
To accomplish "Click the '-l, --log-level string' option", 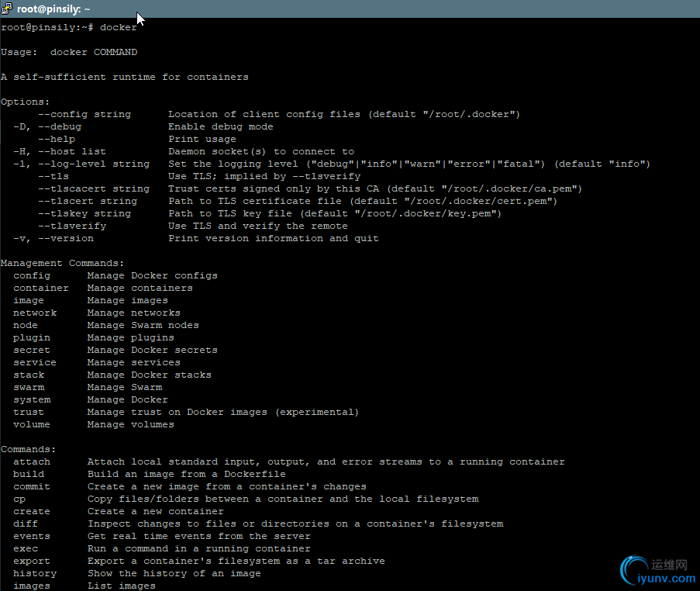I will (81, 164).
